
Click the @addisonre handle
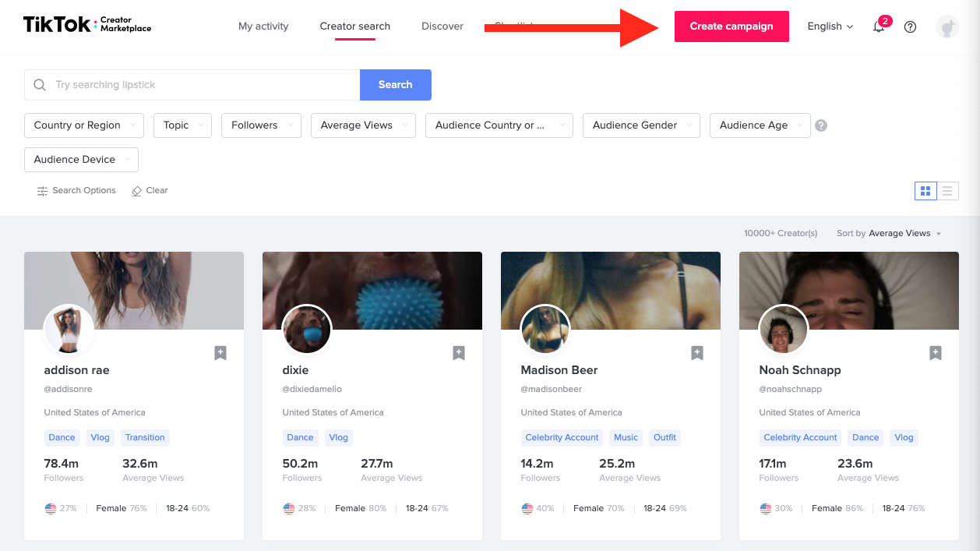(x=69, y=390)
